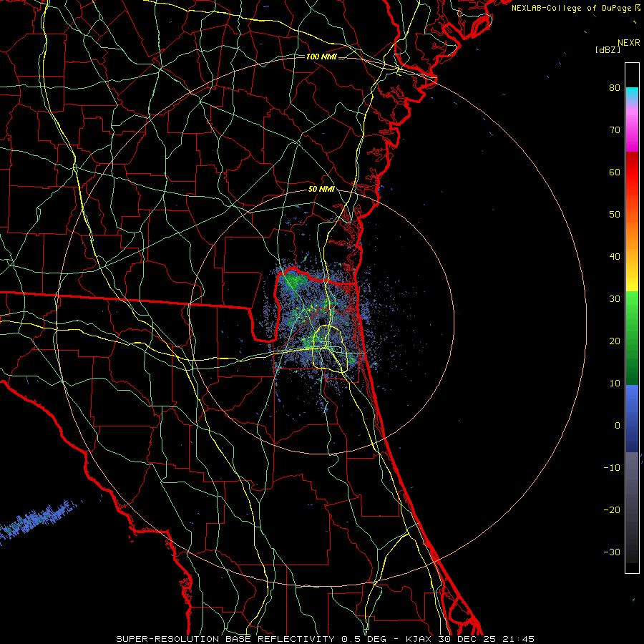Screen dimensions: 644x644
Task: Click the 50 NMI range ring label
Action: [321, 190]
